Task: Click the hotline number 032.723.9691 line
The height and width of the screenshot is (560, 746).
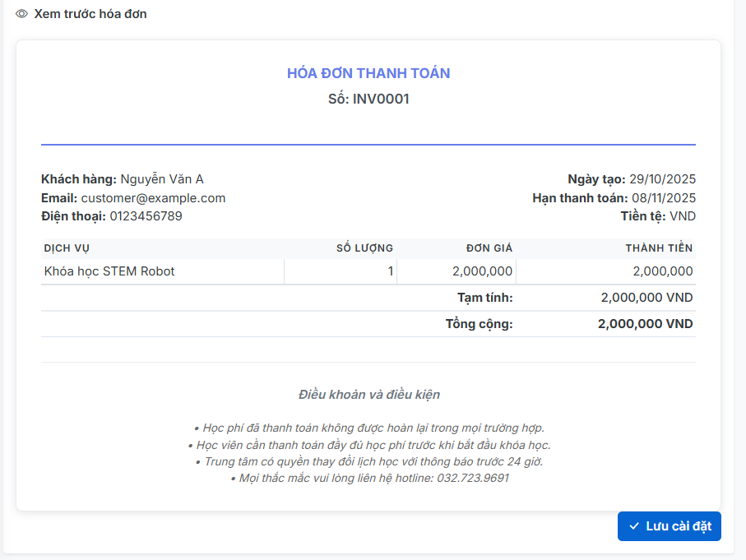Action: [x=370, y=478]
